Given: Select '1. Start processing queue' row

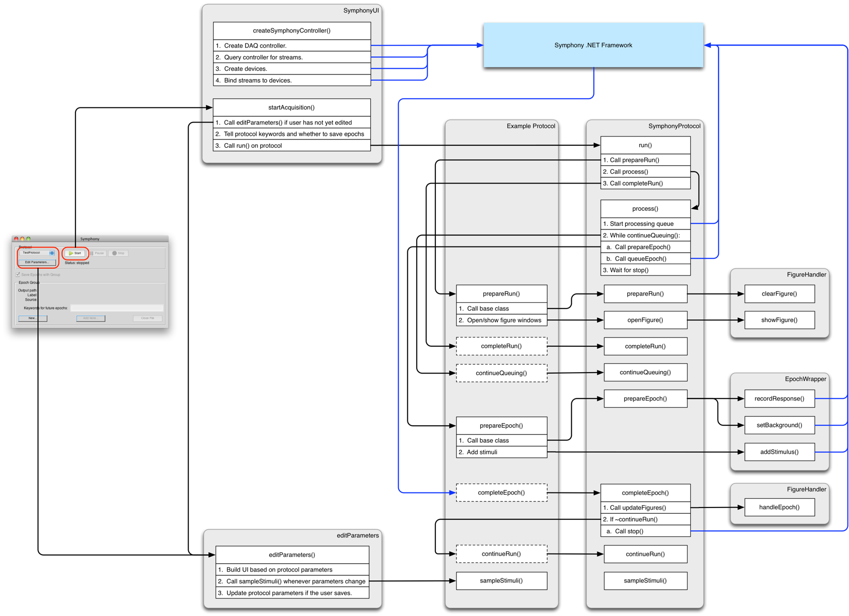Looking at the screenshot, I should (645, 224).
